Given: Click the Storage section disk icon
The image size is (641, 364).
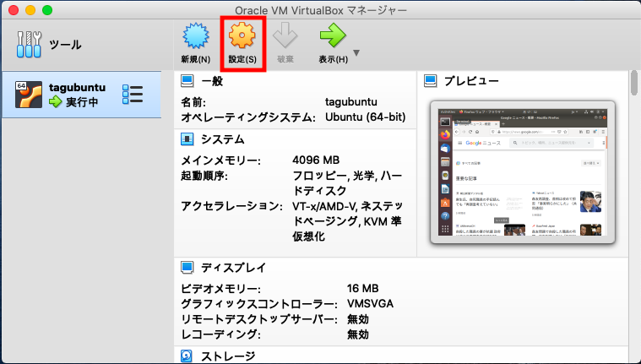Looking at the screenshot, I should click(187, 356).
